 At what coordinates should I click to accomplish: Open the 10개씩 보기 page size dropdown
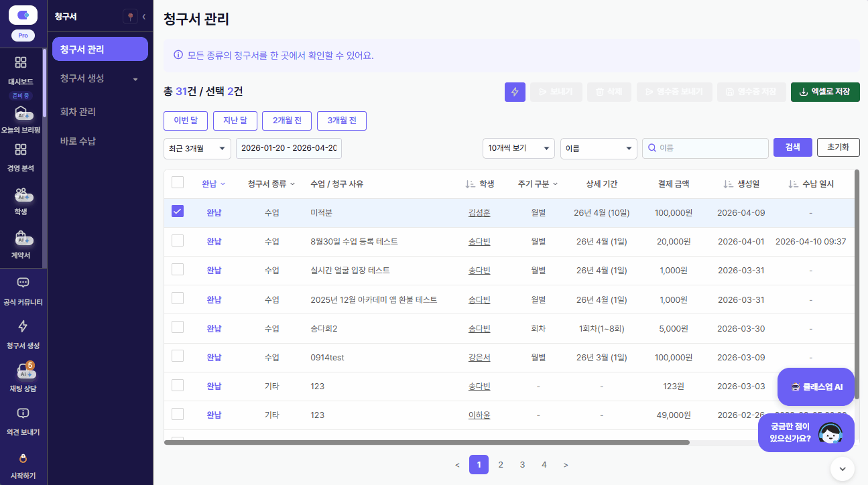tap(519, 148)
